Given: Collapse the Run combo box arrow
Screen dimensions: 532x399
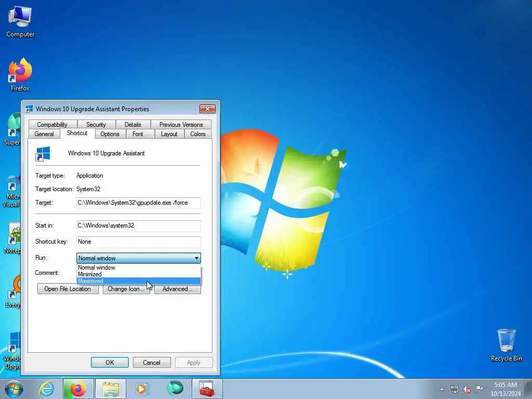Looking at the screenshot, I should [x=196, y=258].
